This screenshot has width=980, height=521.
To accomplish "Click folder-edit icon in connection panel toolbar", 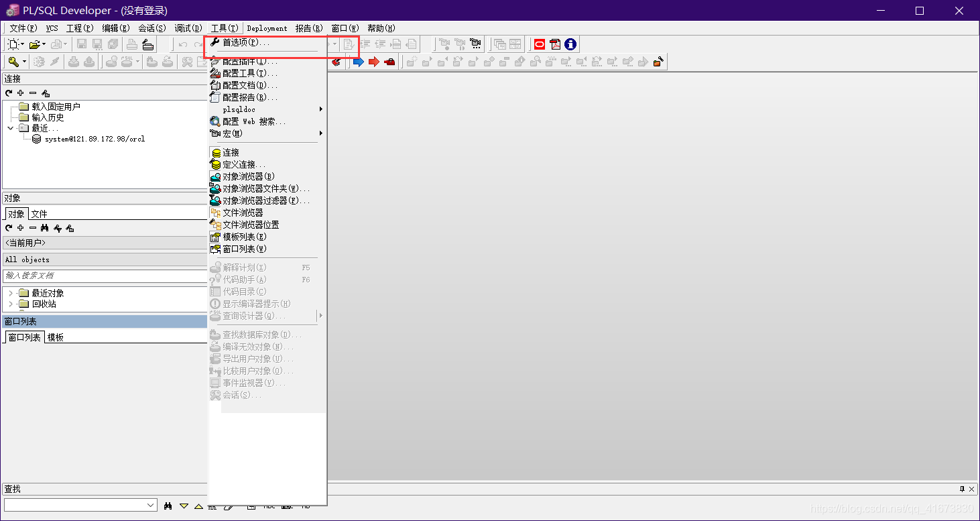I will point(46,93).
